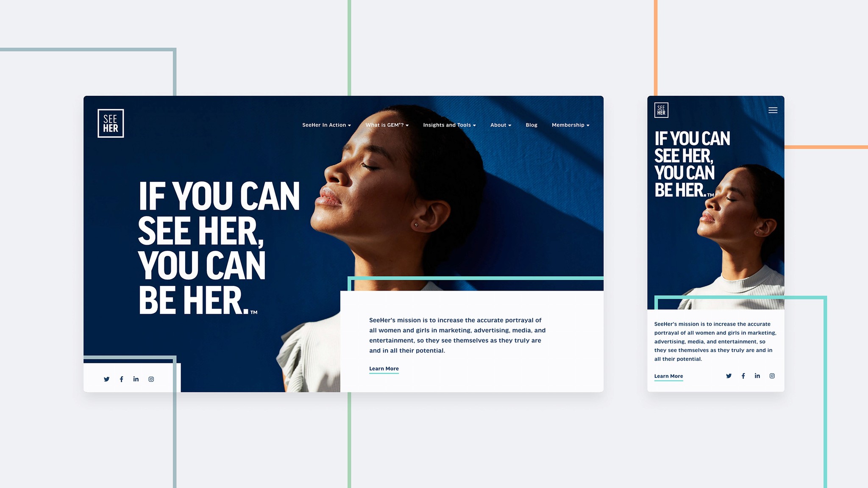Click the Instagram icon on mobile view

tap(773, 375)
